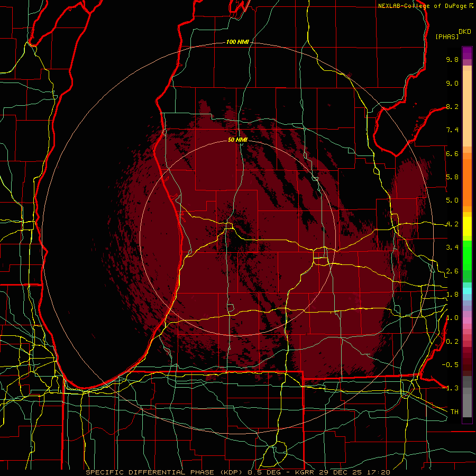Click the KGRR station identifier in footer
This screenshot has height=476, width=476.
point(305,472)
